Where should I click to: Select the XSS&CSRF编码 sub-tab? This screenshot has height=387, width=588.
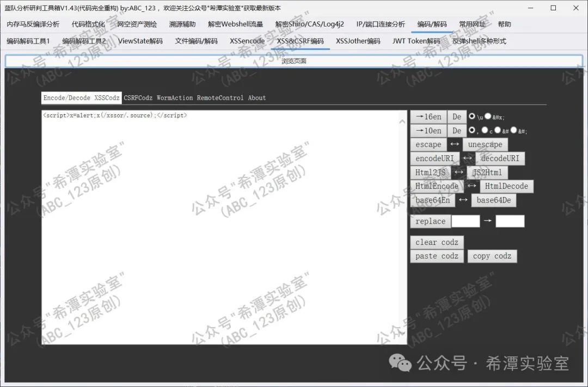pos(300,41)
